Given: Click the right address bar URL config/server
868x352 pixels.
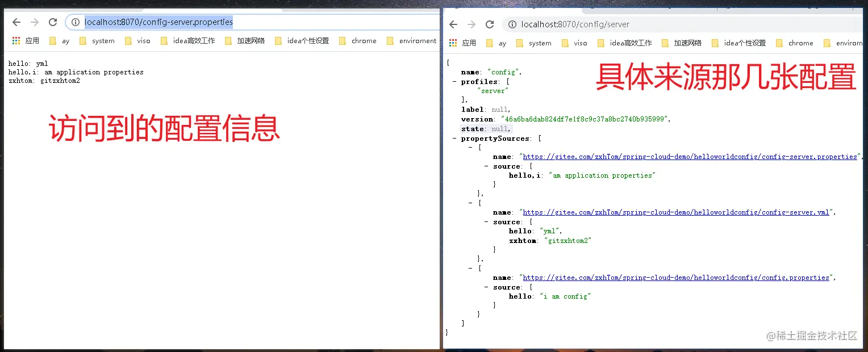Looking at the screenshot, I should click(575, 24).
